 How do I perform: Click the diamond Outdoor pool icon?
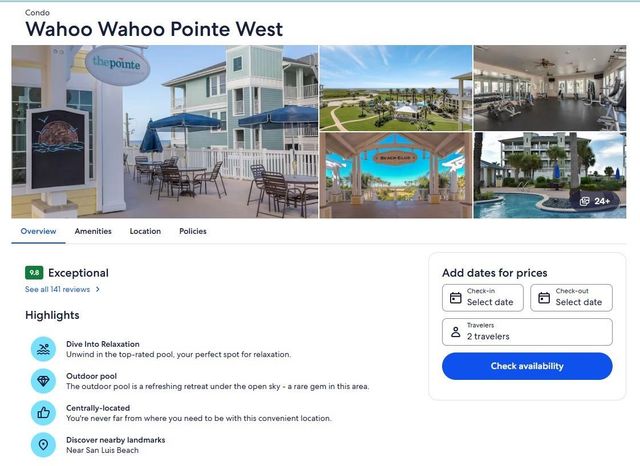43,381
